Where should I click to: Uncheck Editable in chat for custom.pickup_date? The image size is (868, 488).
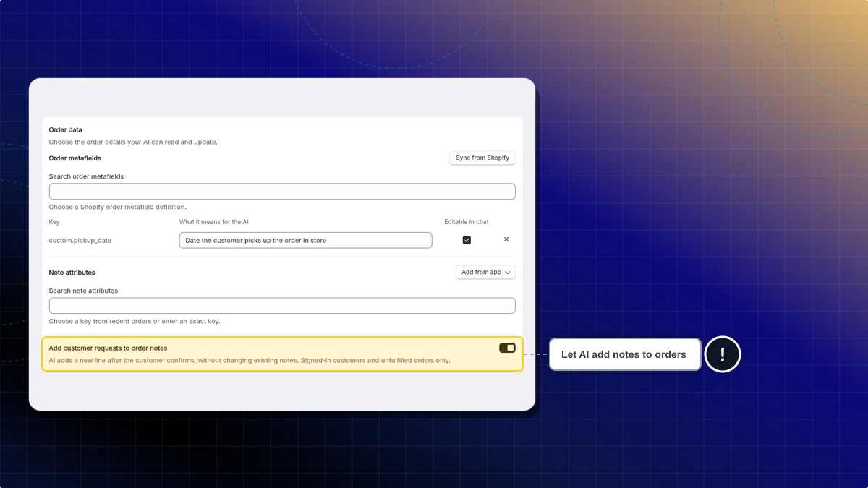point(467,240)
